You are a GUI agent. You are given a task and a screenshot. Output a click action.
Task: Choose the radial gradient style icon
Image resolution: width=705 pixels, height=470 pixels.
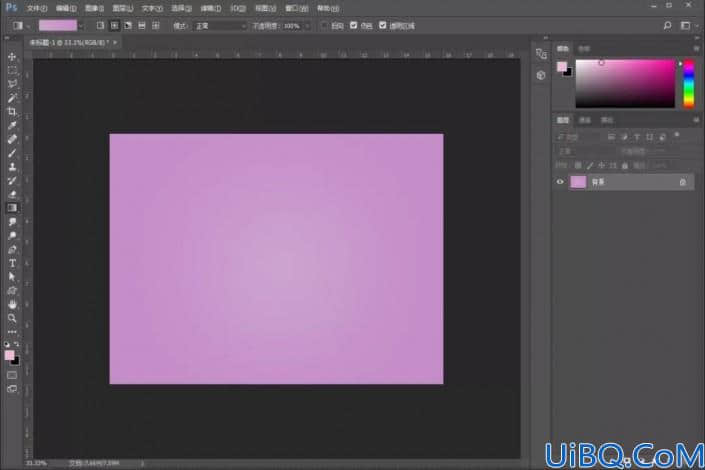114,26
